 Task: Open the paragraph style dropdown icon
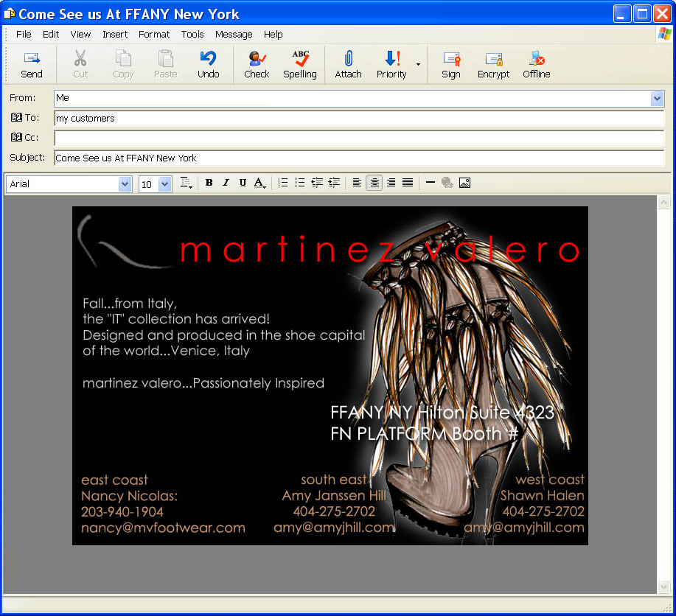[186, 183]
